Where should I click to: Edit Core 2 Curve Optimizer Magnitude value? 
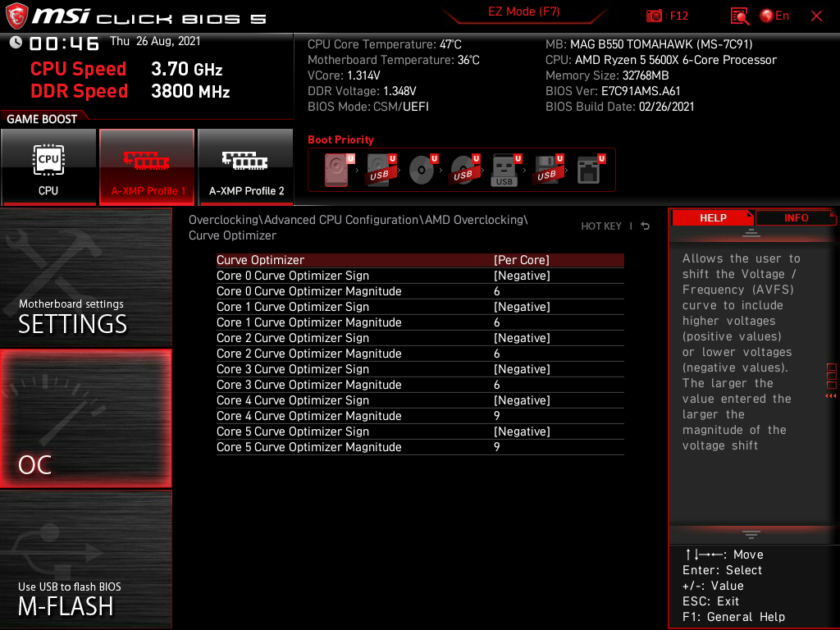tap(420, 354)
